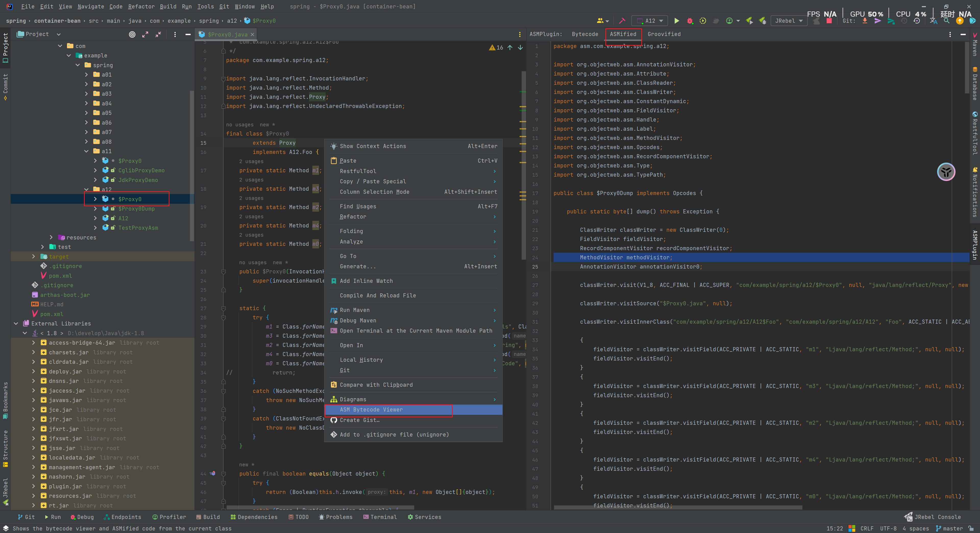Expand the resources folder
This screenshot has width=980, height=533.
click(x=51, y=237)
